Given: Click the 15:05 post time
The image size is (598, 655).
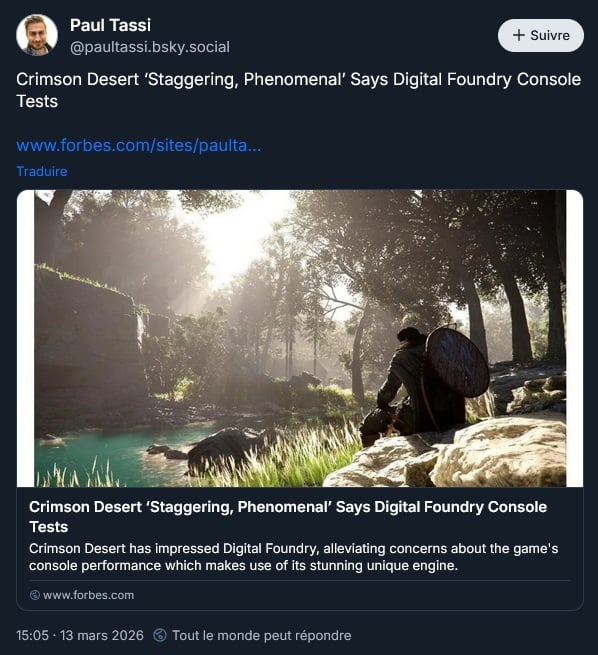Looking at the screenshot, I should (33, 635).
